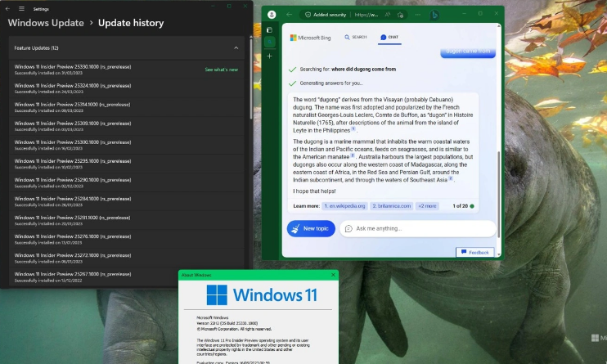Click the Edge browser back arrow
Screen dimensions: 607x364
pos(289,15)
